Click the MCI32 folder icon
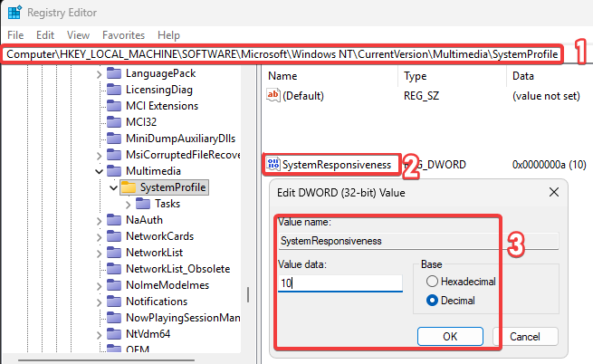The height and width of the screenshot is (364, 593). pos(114,122)
